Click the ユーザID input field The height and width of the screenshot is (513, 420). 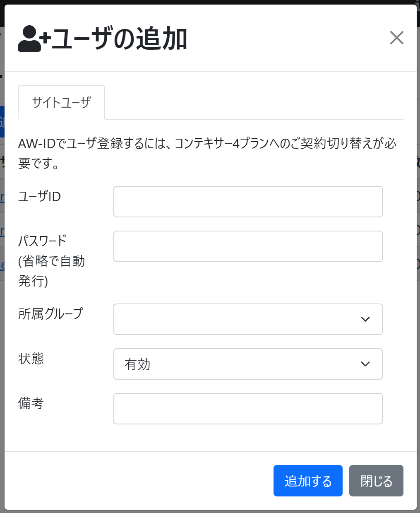[248, 202]
